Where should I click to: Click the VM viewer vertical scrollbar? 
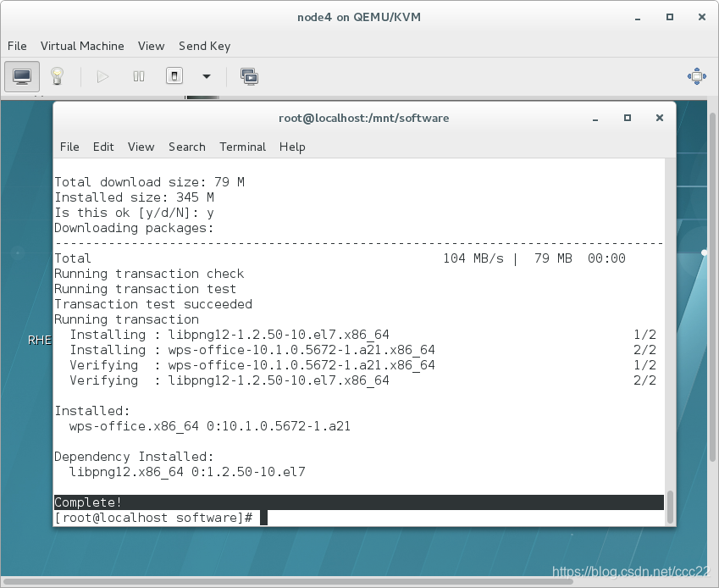click(712, 286)
